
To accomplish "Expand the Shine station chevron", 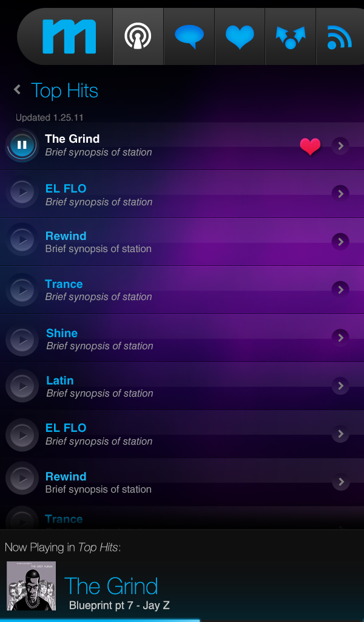I will point(341,338).
